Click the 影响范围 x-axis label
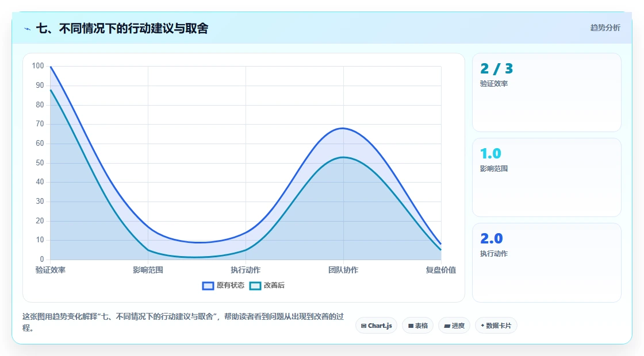Image resolution: width=644 pixels, height=356 pixels. (148, 270)
